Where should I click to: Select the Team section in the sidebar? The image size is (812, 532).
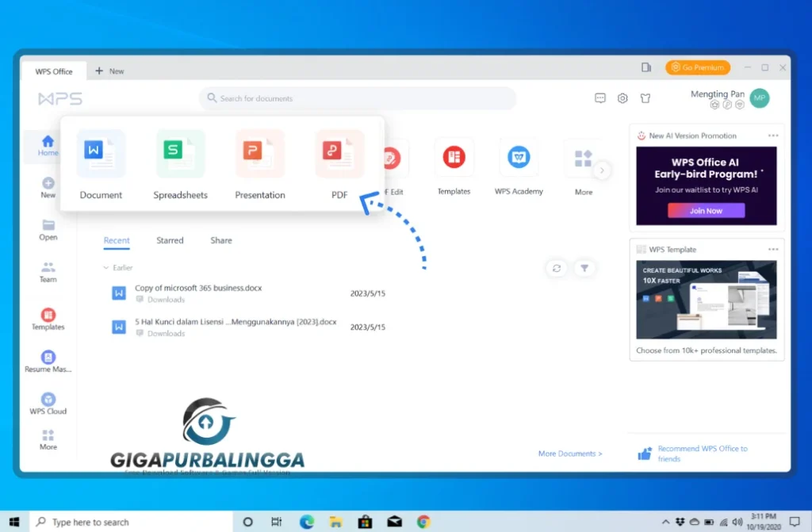(x=48, y=274)
